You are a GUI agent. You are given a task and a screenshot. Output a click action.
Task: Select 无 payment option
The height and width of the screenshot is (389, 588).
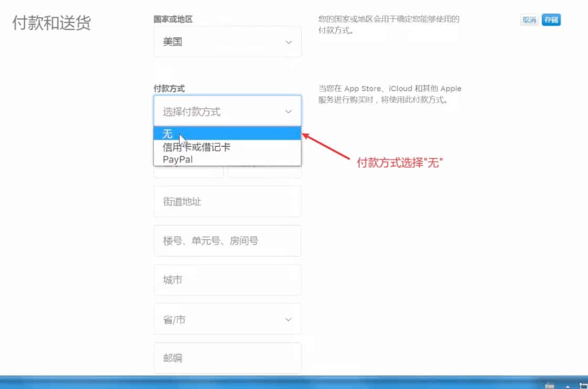tap(227, 134)
